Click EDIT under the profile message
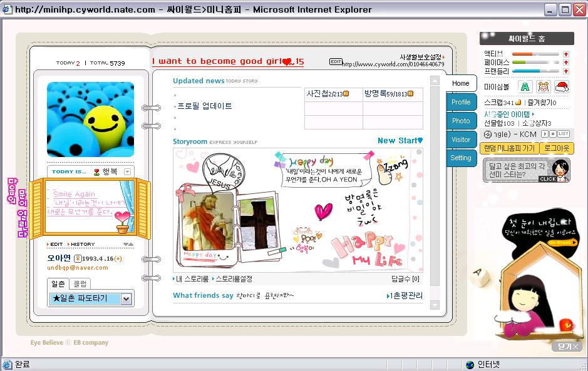The image size is (588, 371). 54,245
